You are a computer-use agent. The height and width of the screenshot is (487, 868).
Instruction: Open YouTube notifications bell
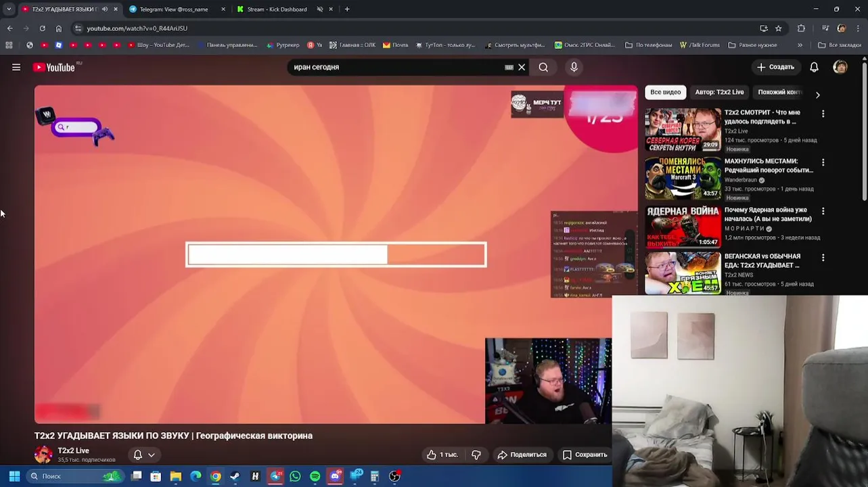(814, 67)
